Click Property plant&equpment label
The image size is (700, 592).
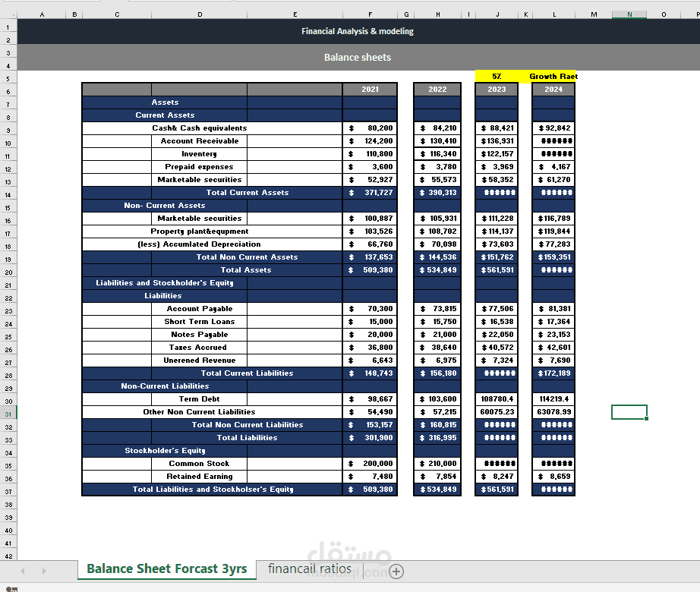200,231
